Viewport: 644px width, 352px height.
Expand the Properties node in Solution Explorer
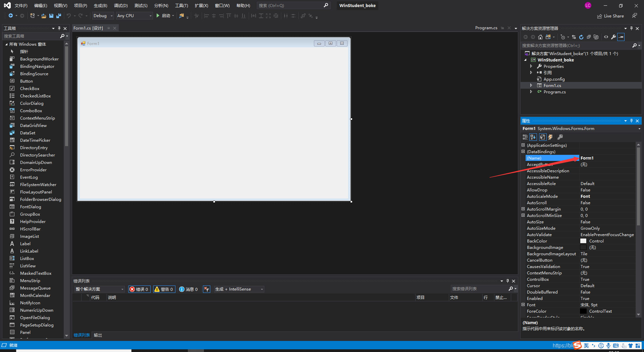pos(531,66)
